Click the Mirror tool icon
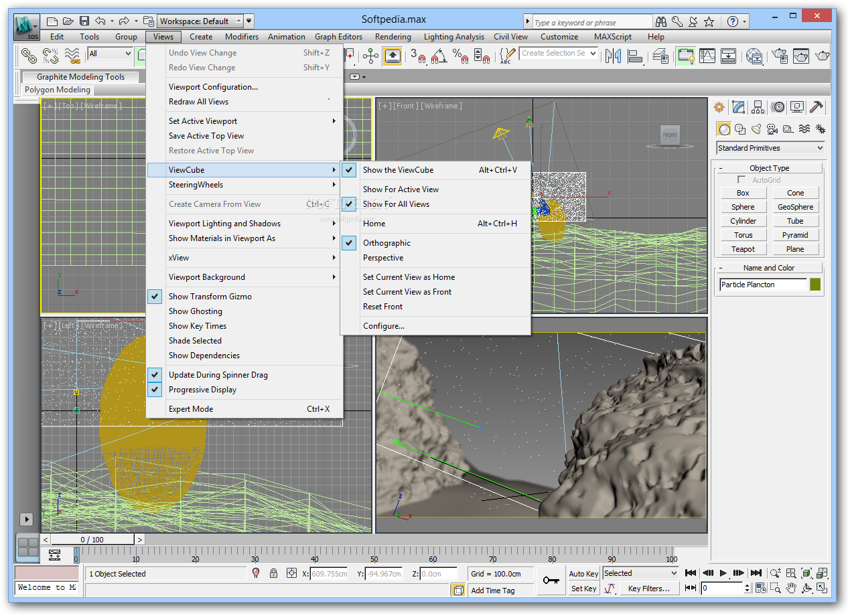Image resolution: width=850 pixels, height=616 pixels. coord(614,56)
